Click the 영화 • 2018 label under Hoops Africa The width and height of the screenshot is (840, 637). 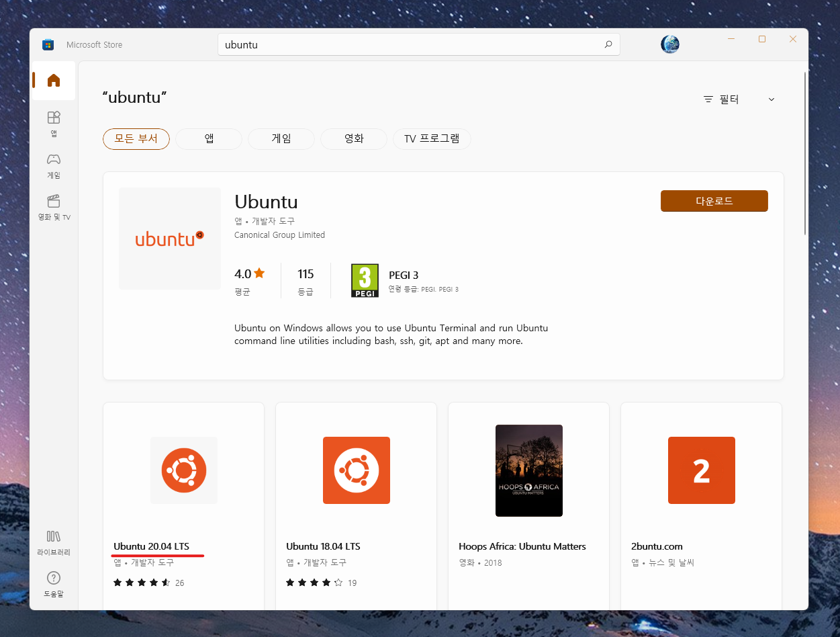(480, 562)
